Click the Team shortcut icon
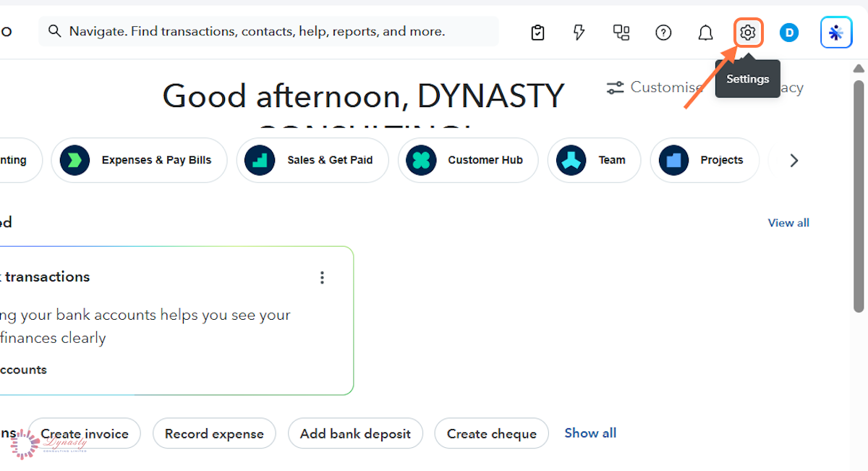868x471 pixels. point(571,160)
